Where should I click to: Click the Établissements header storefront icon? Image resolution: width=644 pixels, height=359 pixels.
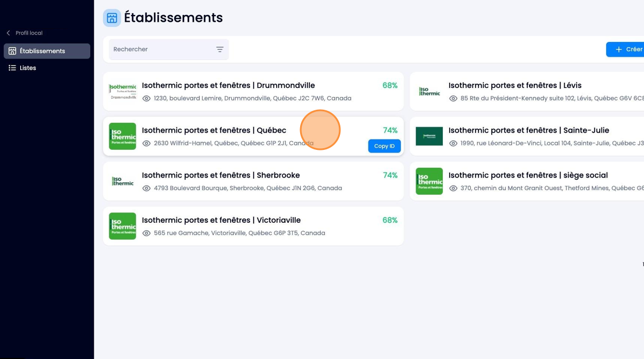112,18
